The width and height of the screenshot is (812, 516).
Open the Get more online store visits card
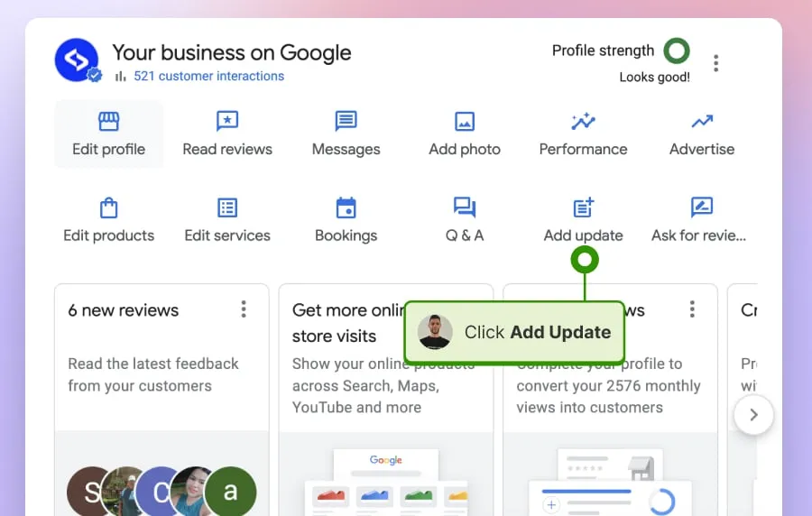tap(386, 400)
